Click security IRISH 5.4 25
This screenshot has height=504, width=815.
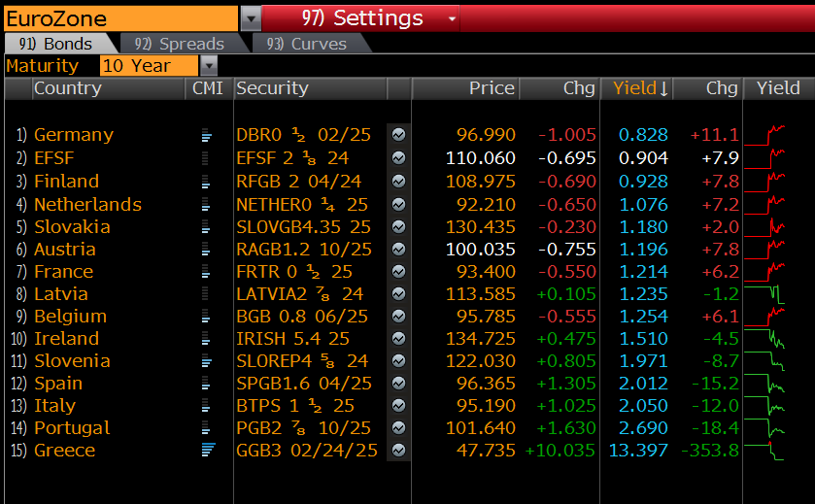292,339
